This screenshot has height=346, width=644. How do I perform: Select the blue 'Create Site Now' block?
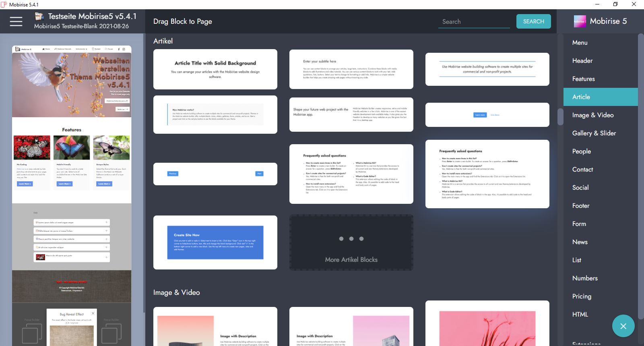[x=215, y=242]
